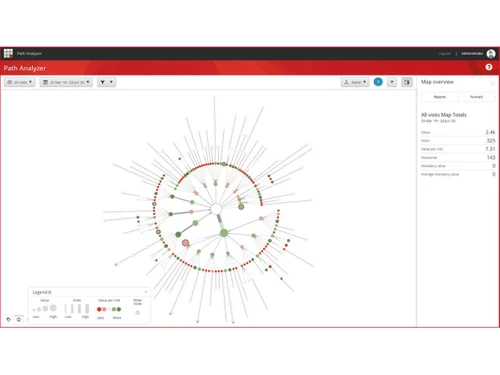Click the dark red swatch in legend

(99, 309)
